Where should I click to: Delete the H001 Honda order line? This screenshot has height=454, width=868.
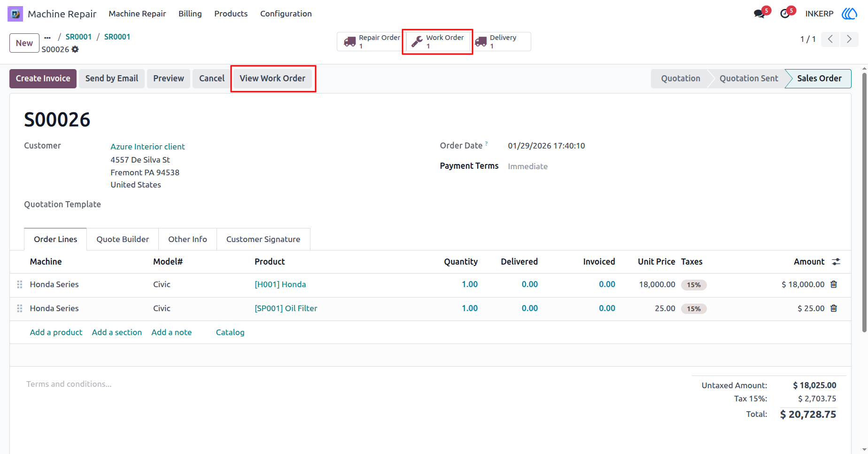[x=834, y=284]
